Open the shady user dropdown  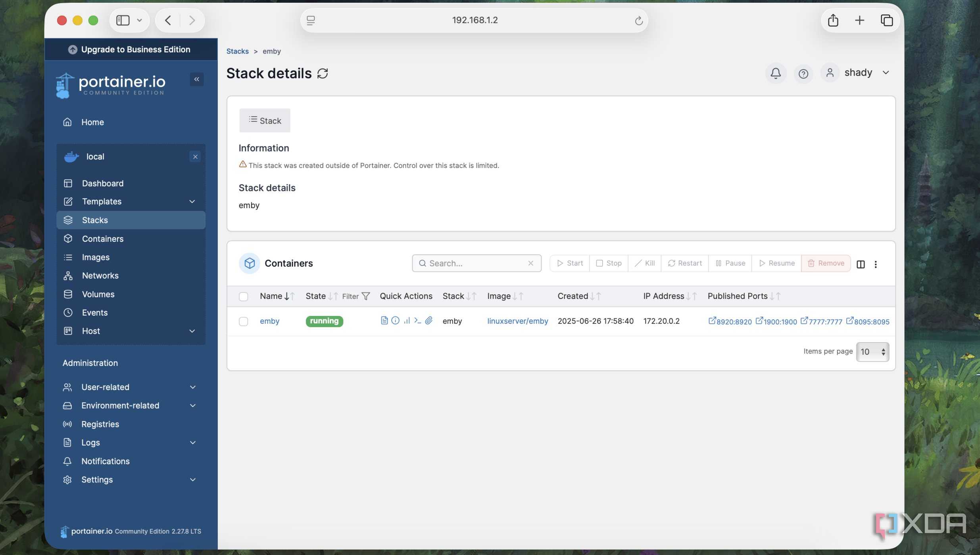(x=886, y=73)
